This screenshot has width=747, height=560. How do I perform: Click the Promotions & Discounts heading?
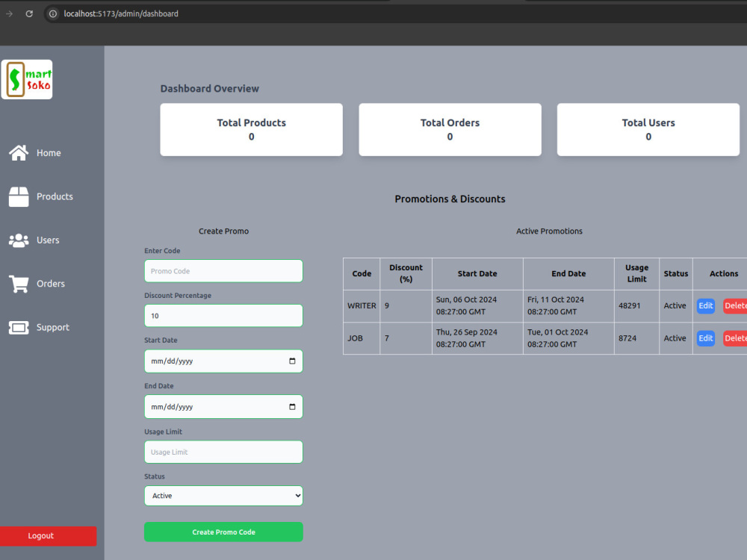click(450, 199)
